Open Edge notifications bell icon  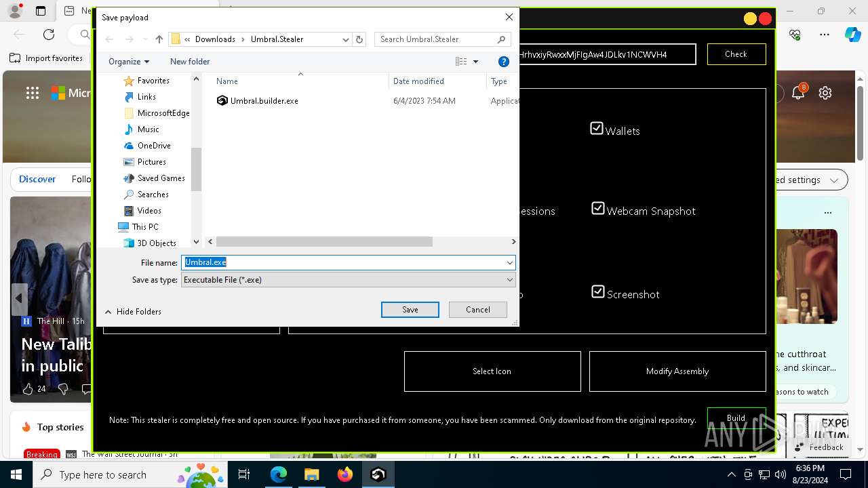798,93
